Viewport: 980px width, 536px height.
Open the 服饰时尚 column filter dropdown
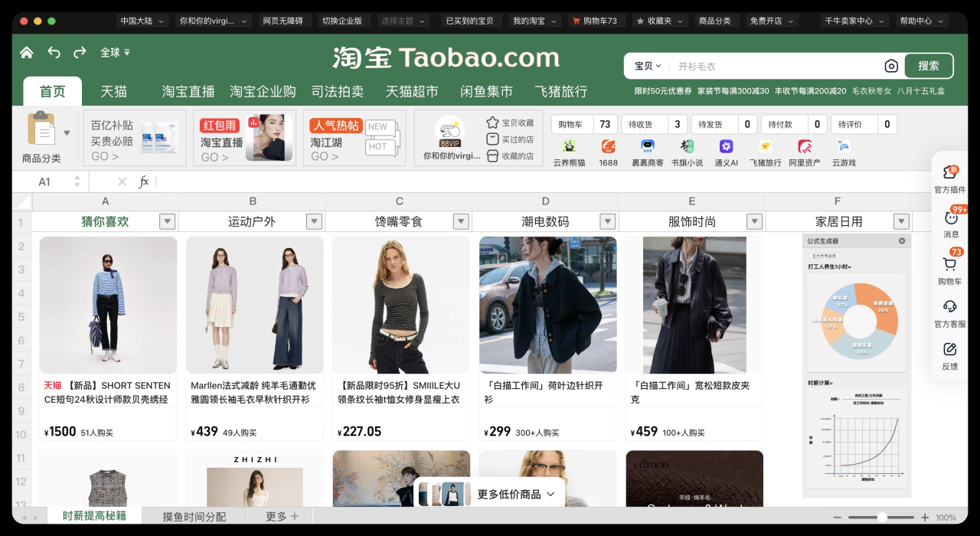(753, 221)
